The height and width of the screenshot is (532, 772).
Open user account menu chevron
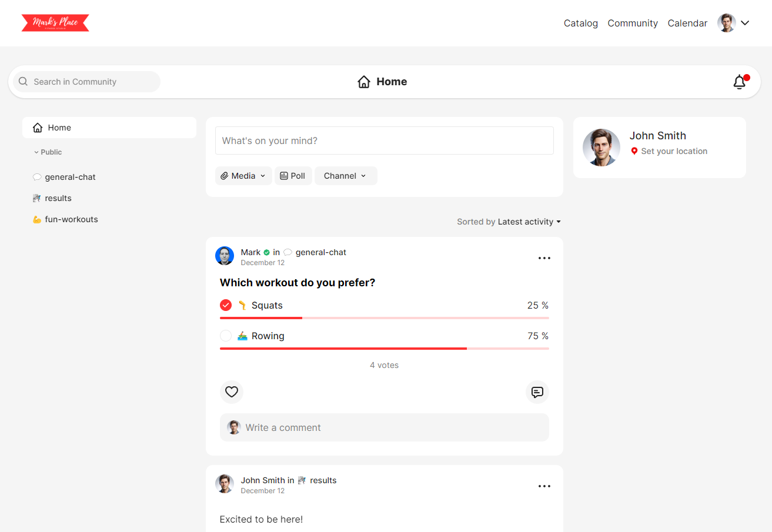(x=745, y=23)
